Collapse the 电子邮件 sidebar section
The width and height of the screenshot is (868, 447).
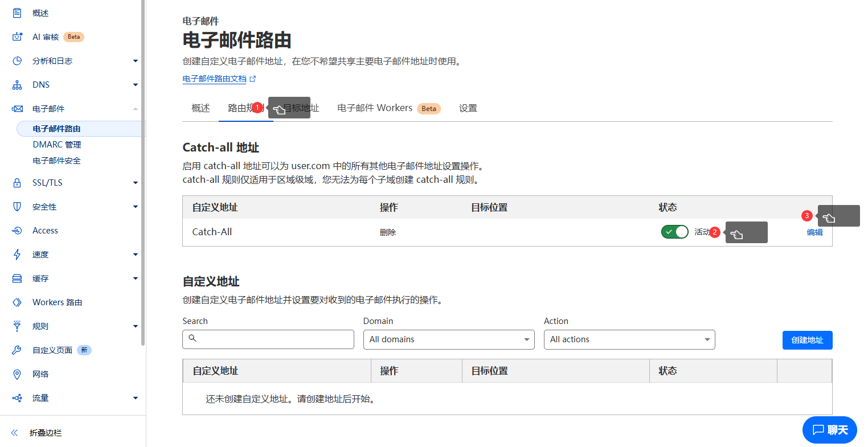tap(135, 109)
